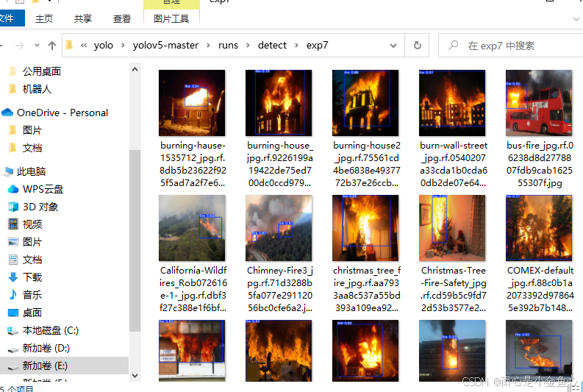583x392 pixels.
Task: Select christmas_tree_fire image thumbnail
Action: (365, 228)
